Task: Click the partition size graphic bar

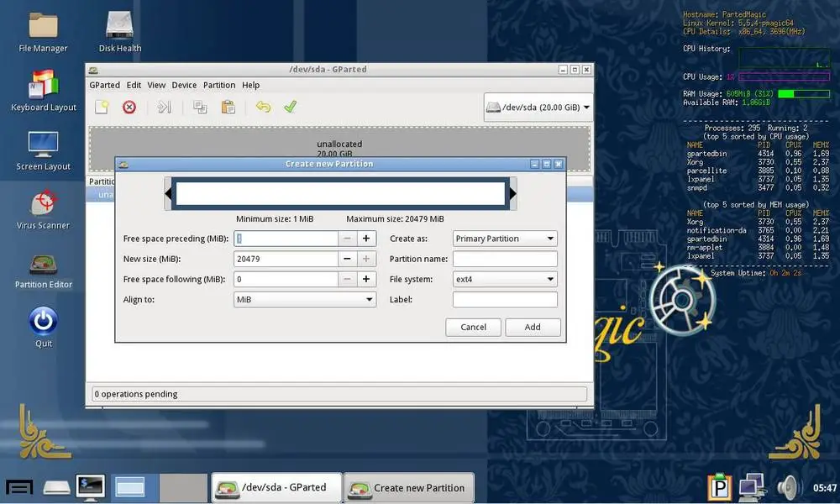Action: pos(340,193)
